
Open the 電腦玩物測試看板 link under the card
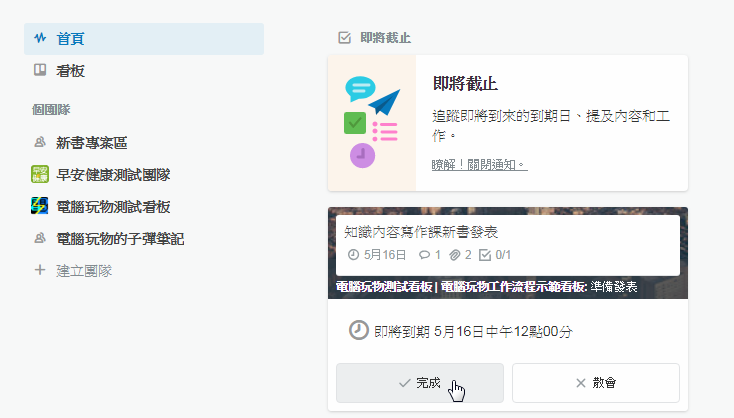coord(384,287)
